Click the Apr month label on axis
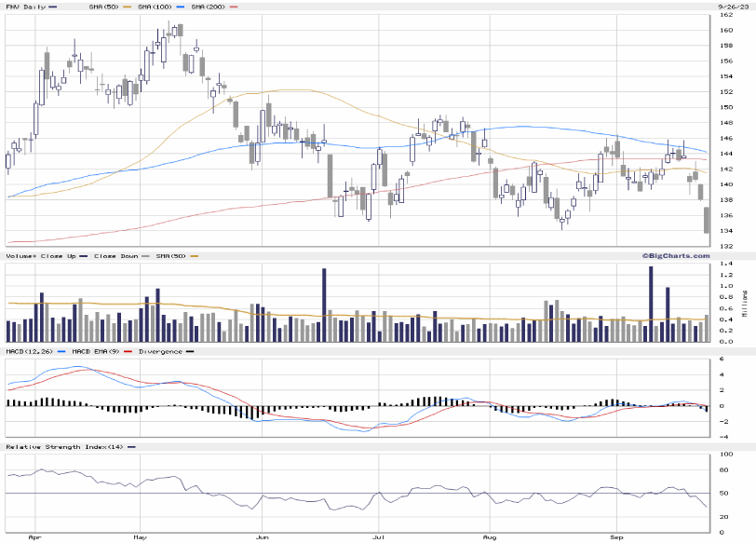 (x=34, y=537)
